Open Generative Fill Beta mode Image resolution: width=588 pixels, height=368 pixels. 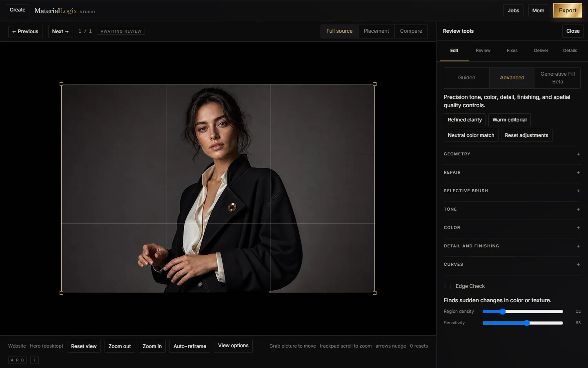coord(558,78)
